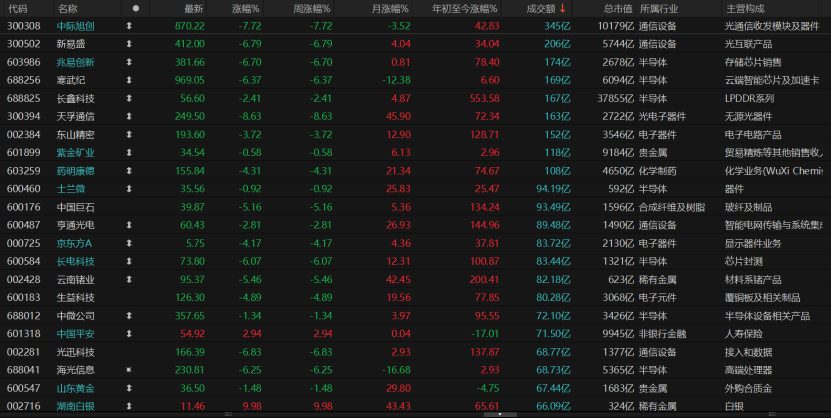
Task: Click main business LPDDR系列 cell
Action: coord(749,99)
